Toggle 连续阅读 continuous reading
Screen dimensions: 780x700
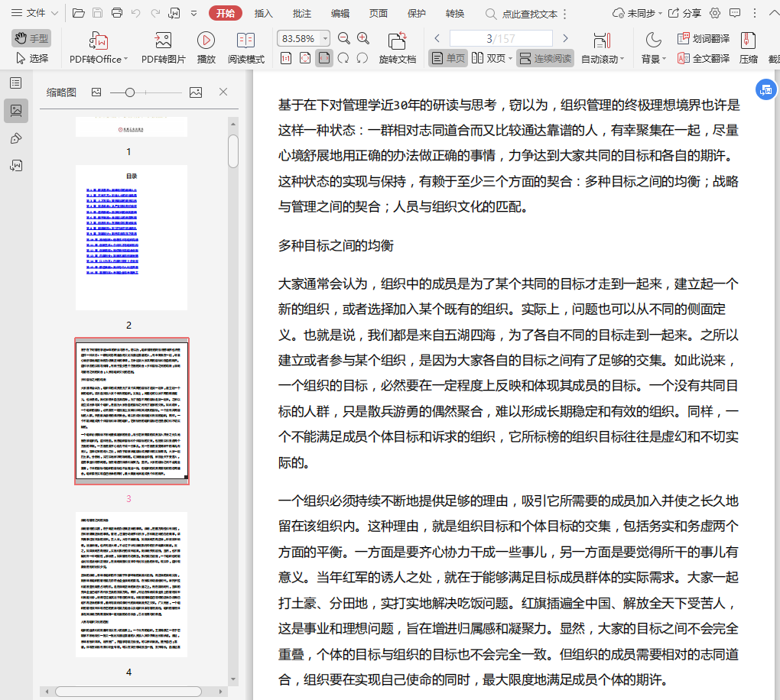[x=544, y=58]
